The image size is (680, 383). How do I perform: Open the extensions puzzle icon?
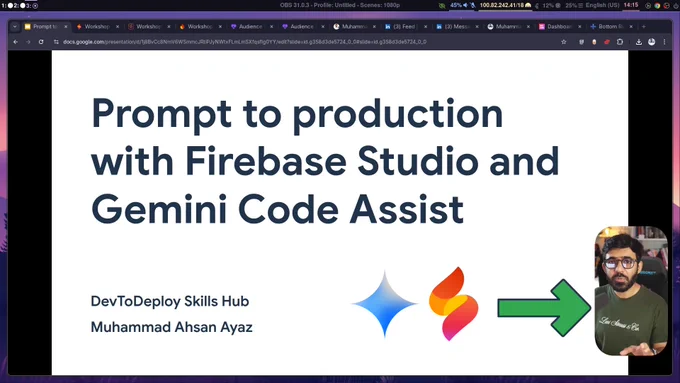(x=620, y=42)
